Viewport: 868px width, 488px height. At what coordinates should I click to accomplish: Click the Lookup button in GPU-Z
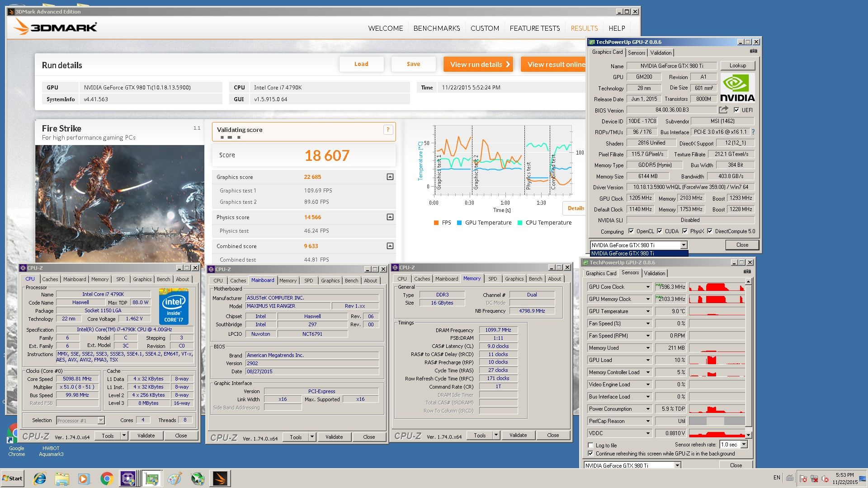pyautogui.click(x=737, y=66)
